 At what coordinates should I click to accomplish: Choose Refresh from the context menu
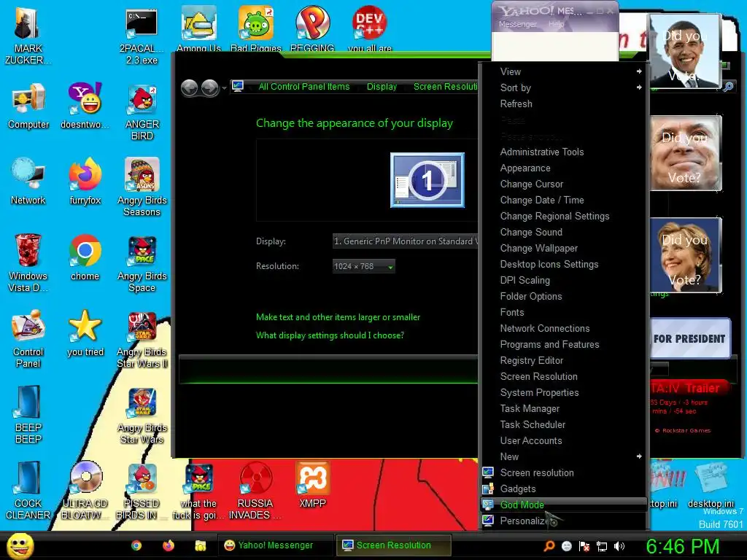[564, 104]
